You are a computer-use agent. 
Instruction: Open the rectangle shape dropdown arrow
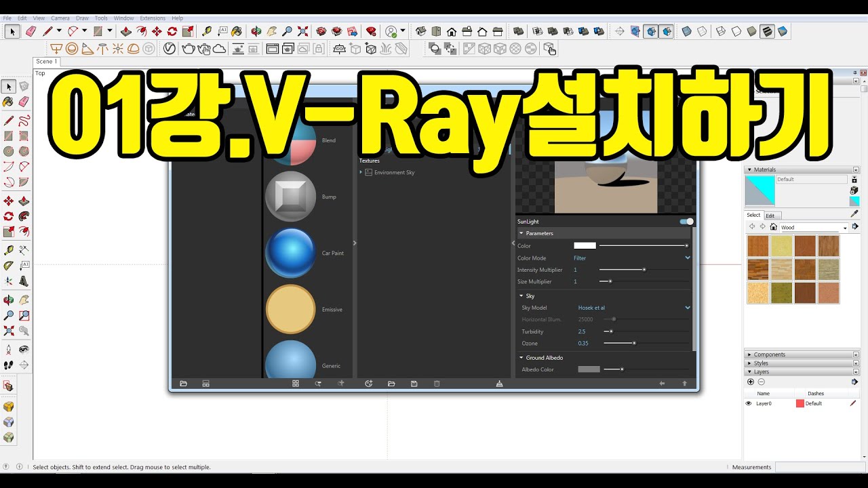pyautogui.click(x=110, y=31)
